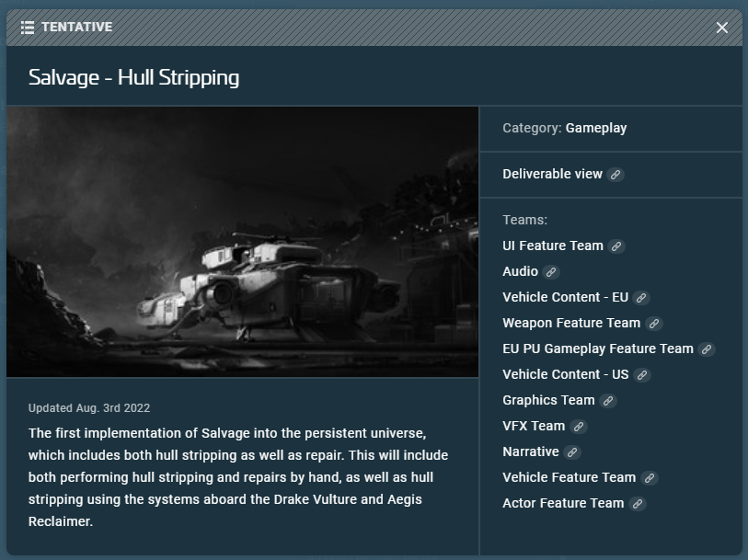Click the Salvage - Hull Stripping title
Viewport: 748px width, 560px height.
(x=134, y=77)
